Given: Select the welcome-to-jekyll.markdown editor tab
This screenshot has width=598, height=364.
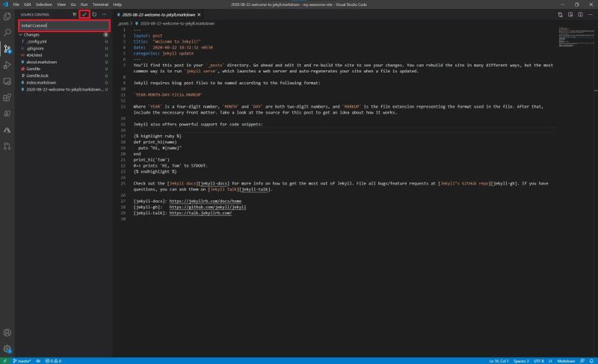Looking at the screenshot, I should pyautogui.click(x=158, y=14).
